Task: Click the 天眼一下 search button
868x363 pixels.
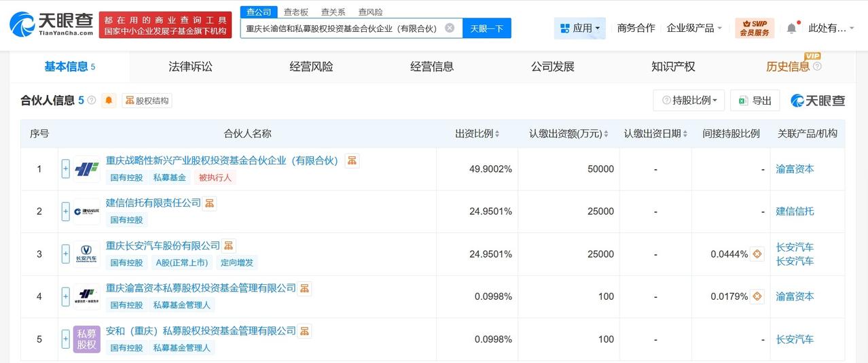Action: point(487,28)
